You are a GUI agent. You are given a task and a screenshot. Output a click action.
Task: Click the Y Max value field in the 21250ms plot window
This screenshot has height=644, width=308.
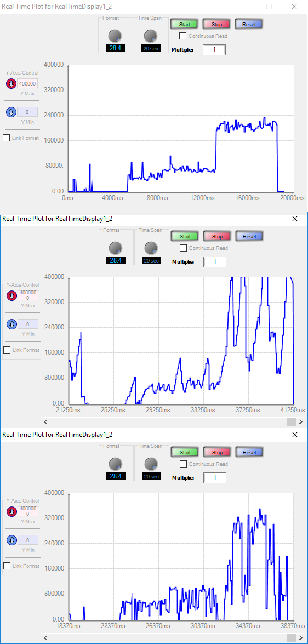[x=27, y=296]
